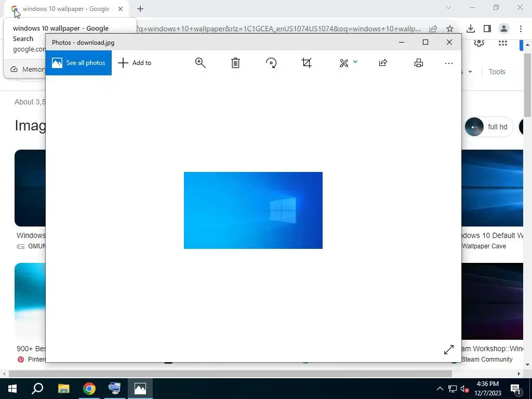Open taskbar search magnifier
The width and height of the screenshot is (532, 399).
pyautogui.click(x=37, y=389)
